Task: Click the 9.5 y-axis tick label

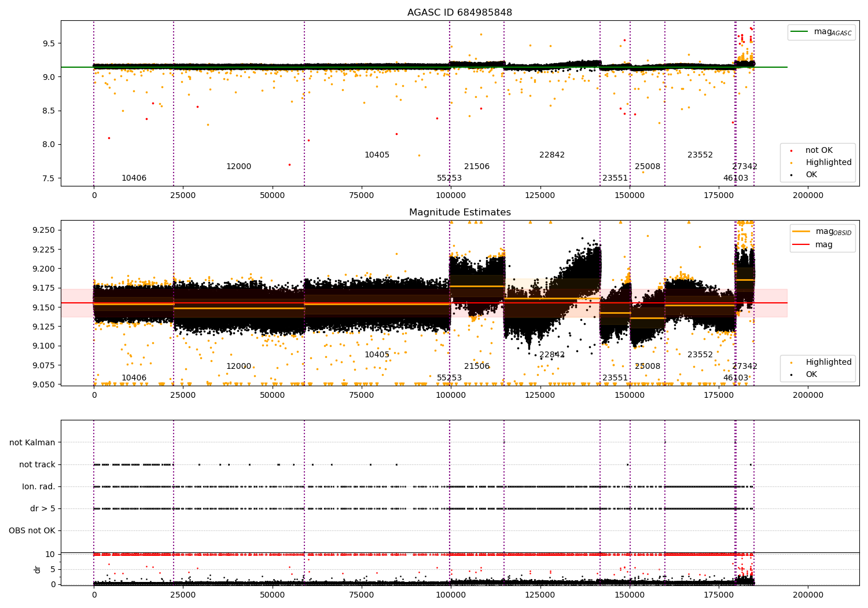Action: click(x=48, y=43)
